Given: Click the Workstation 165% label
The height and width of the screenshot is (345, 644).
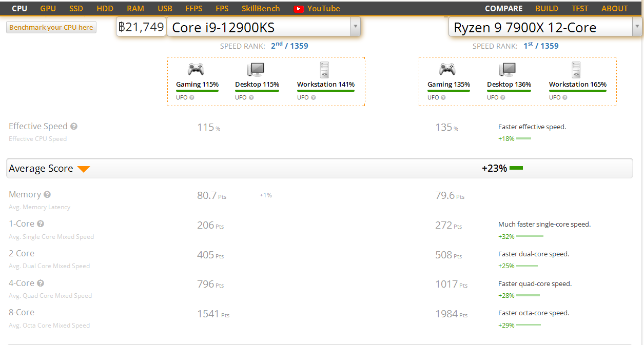Looking at the screenshot, I should point(578,84).
